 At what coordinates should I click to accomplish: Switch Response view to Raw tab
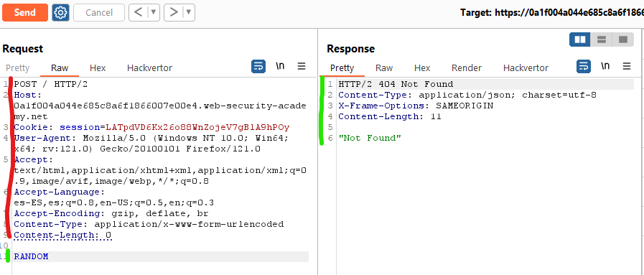point(384,68)
